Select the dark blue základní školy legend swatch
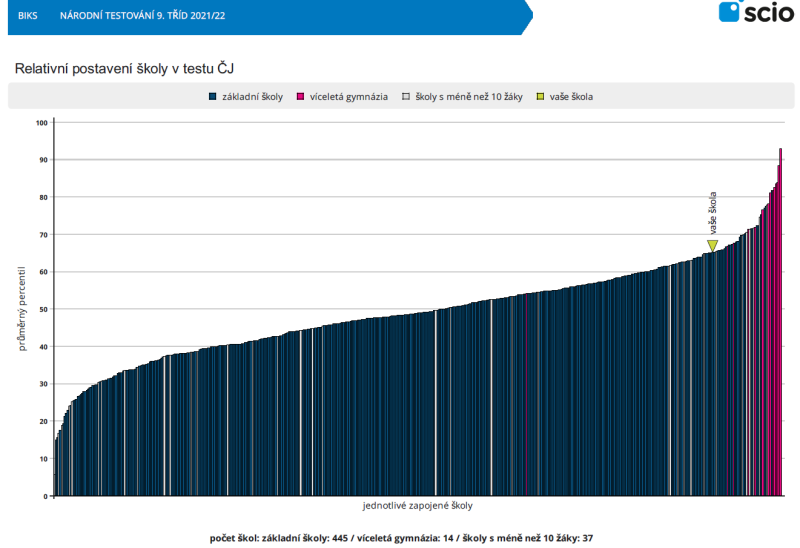The height and width of the screenshot is (548, 800). click(x=213, y=97)
